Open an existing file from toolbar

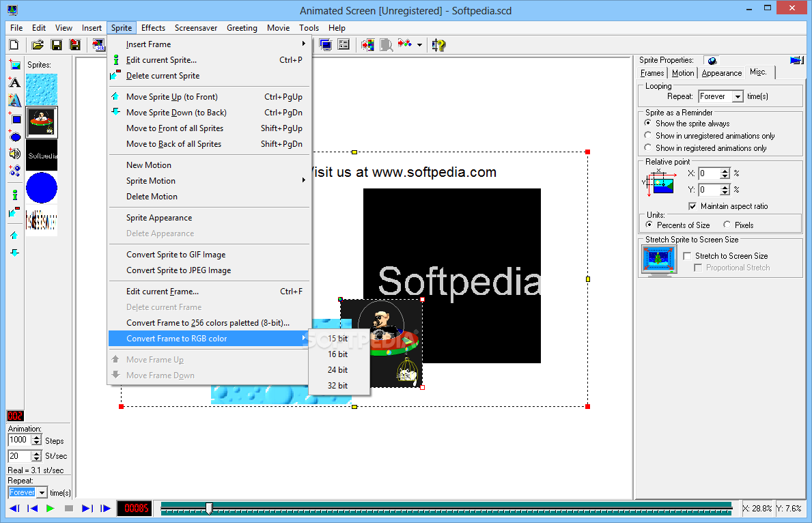38,45
